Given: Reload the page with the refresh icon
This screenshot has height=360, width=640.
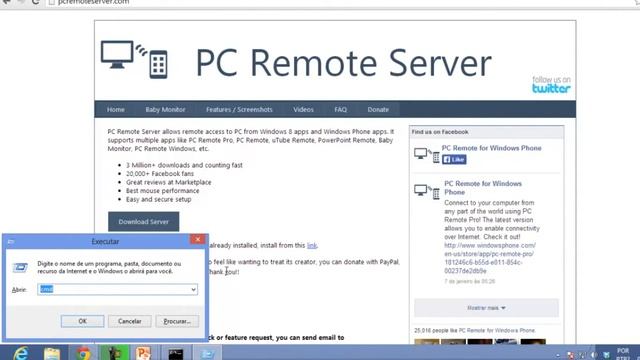Looking at the screenshot, I should tap(36, 2).
